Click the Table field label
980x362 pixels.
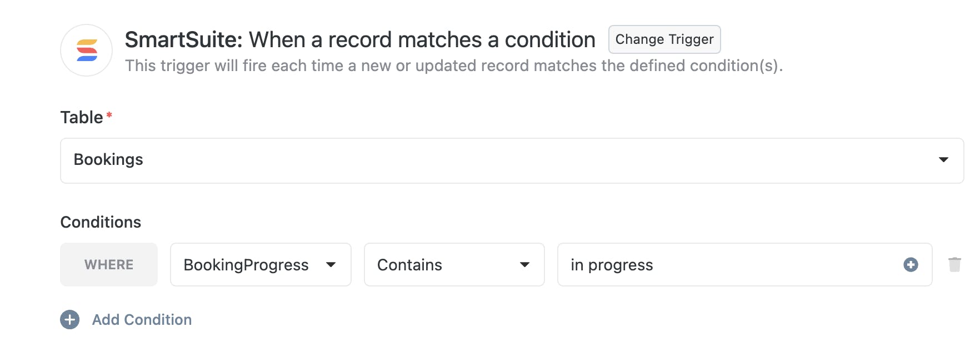(x=82, y=118)
